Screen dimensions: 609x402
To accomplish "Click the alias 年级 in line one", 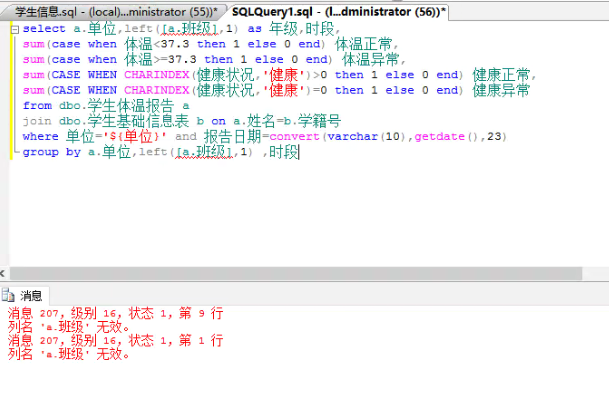I will (284, 28).
